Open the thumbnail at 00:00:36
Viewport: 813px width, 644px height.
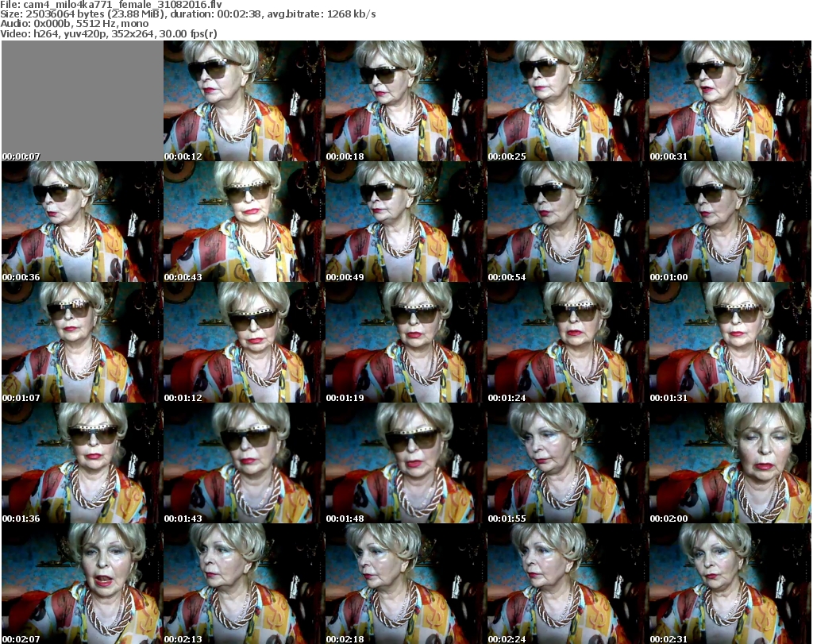point(83,222)
